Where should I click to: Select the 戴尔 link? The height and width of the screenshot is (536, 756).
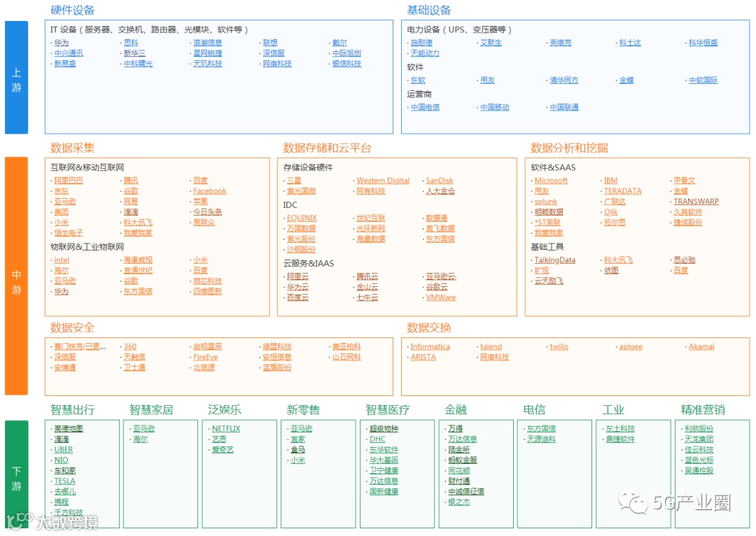tap(339, 43)
